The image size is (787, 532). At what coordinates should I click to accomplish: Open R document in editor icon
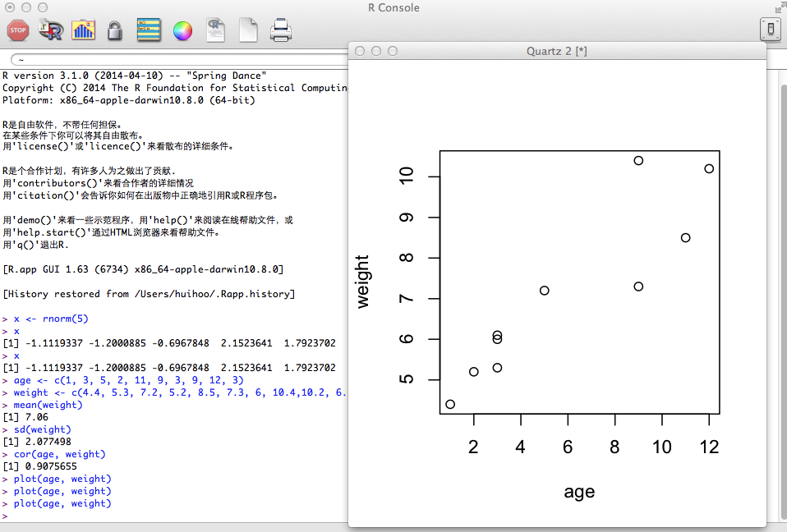click(x=215, y=31)
